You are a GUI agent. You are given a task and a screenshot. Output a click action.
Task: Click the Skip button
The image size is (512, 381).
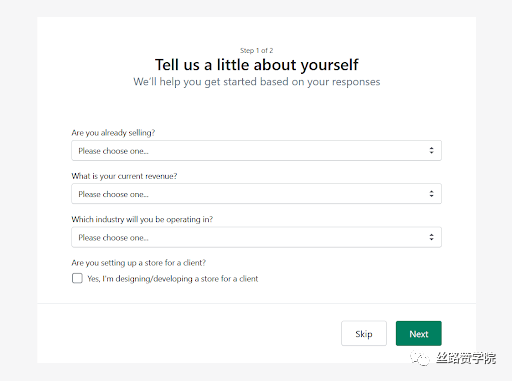click(364, 333)
